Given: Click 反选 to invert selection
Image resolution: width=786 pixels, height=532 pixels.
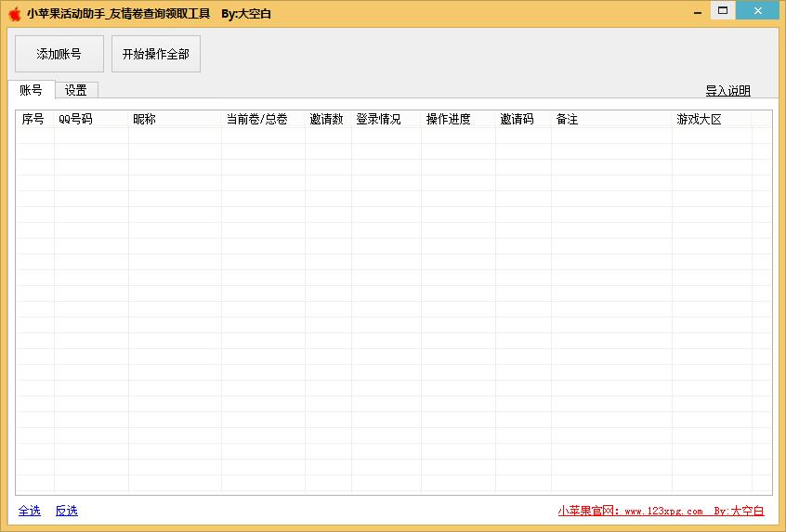Looking at the screenshot, I should (67, 511).
